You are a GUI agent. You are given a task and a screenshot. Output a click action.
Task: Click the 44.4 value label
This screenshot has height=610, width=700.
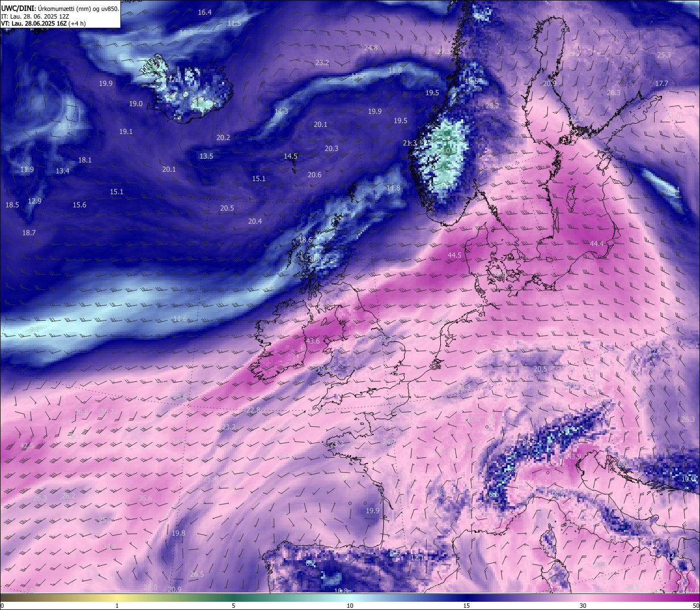[x=597, y=243]
